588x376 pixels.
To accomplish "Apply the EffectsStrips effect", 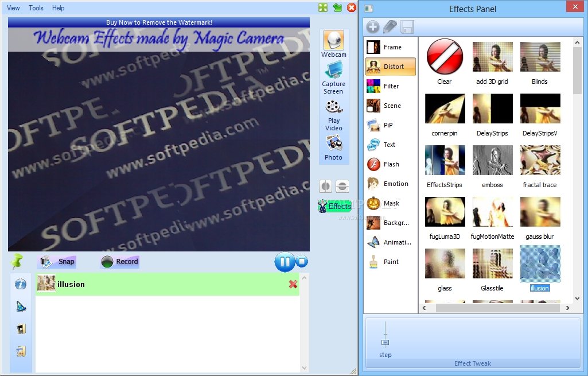I will tap(445, 160).
